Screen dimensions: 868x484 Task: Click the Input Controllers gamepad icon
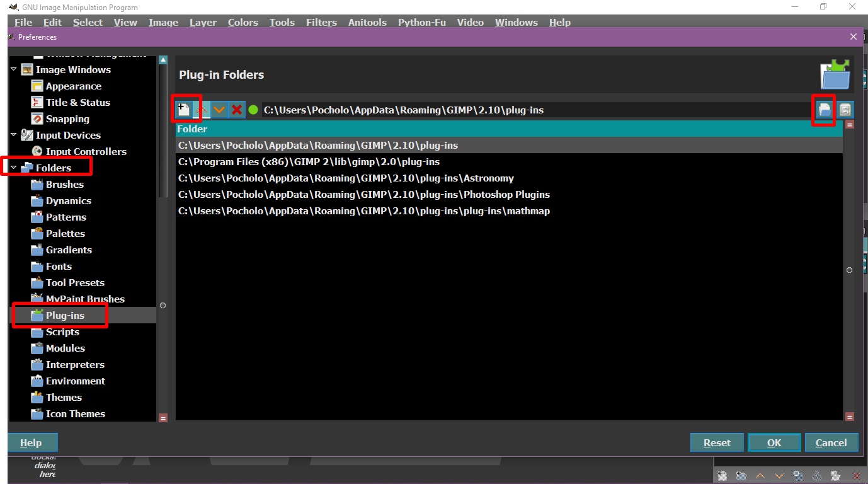click(37, 151)
